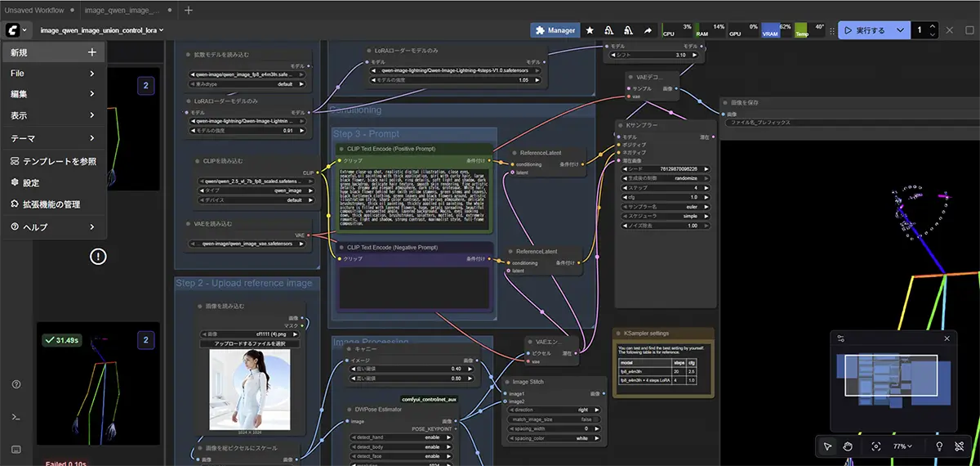This screenshot has height=466, width=980.
Task: Open the ComfyUI Manager
Action: click(x=555, y=30)
